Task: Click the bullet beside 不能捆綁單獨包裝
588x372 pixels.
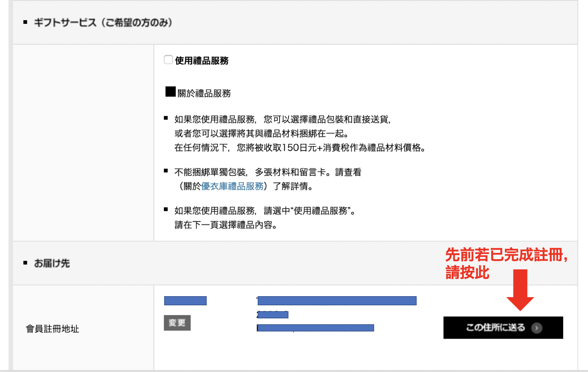Action: click(x=166, y=171)
